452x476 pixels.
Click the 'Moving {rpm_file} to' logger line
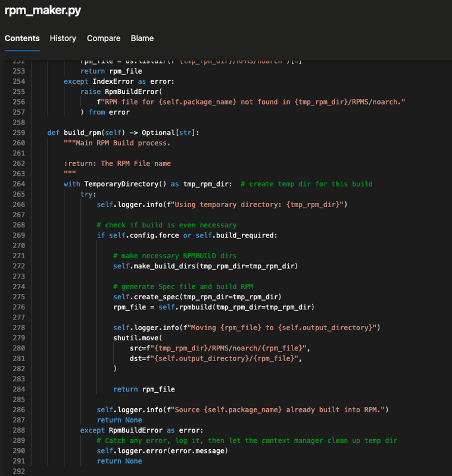tap(247, 328)
